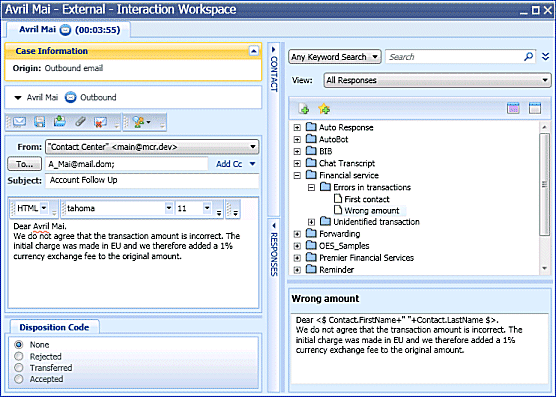The image size is (556, 397).
Task: Collapse the Case Information panel
Action: [254, 51]
